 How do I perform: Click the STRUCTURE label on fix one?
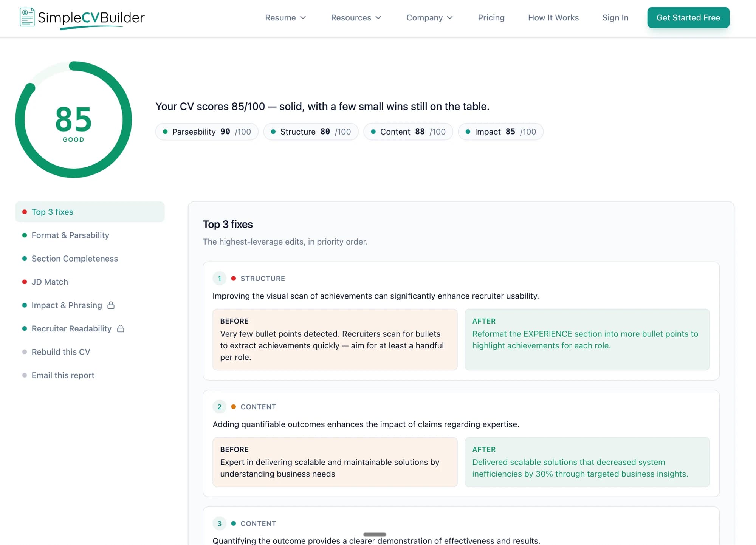tap(263, 279)
